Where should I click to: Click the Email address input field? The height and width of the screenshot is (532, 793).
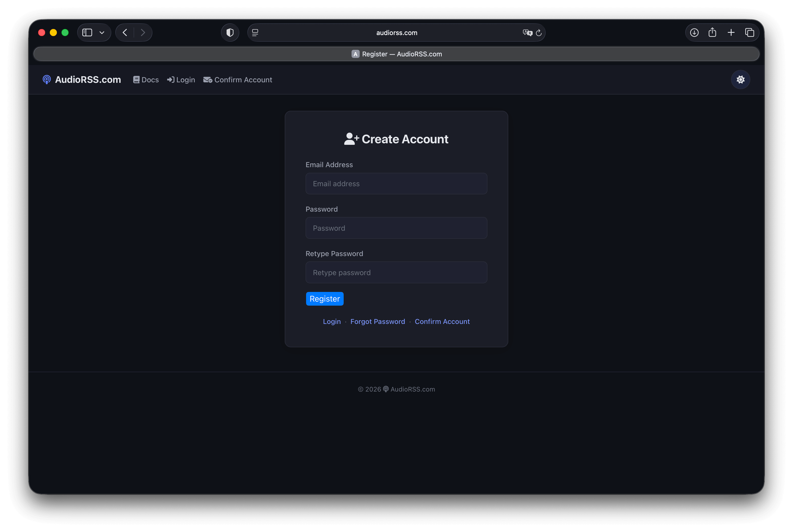[x=396, y=183]
